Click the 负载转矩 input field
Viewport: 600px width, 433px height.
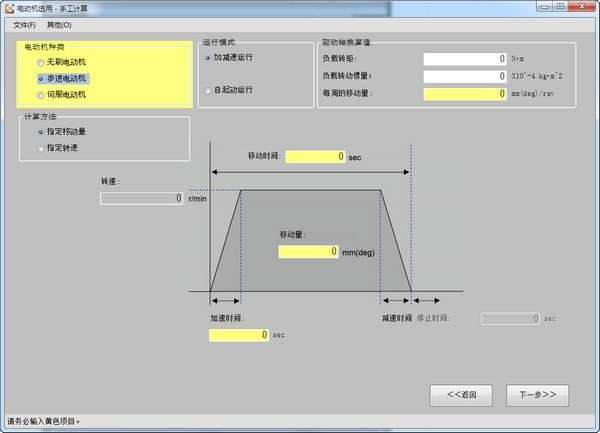[x=465, y=59]
